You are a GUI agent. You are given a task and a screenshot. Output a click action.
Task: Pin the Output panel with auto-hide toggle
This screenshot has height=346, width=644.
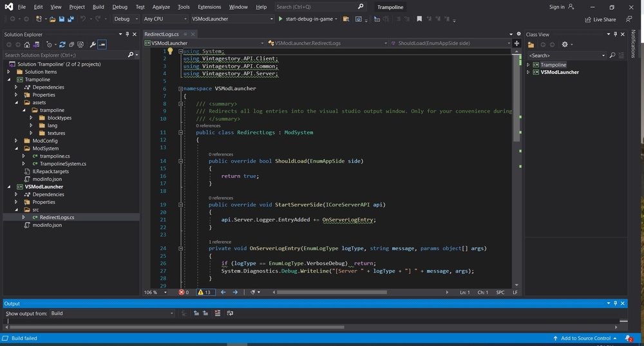(615, 303)
